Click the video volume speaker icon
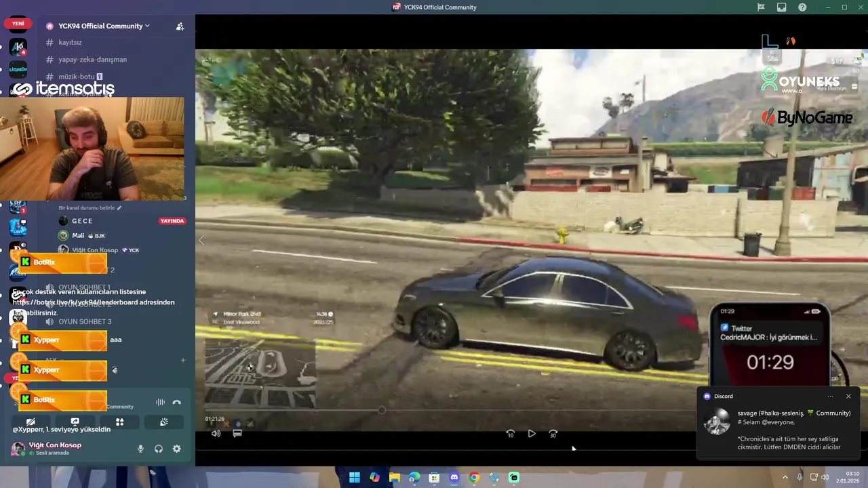Screen dimensions: 868x488 pyautogui.click(x=216, y=433)
